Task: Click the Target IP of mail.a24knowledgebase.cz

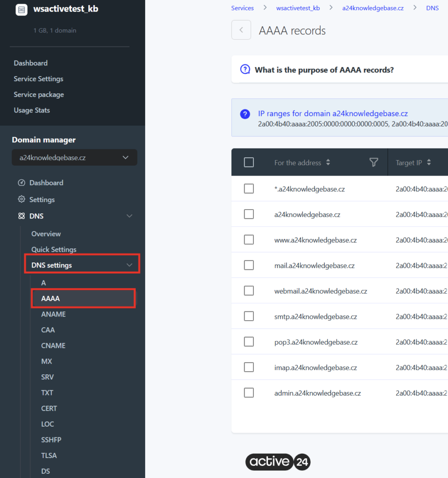Action: [x=421, y=266]
